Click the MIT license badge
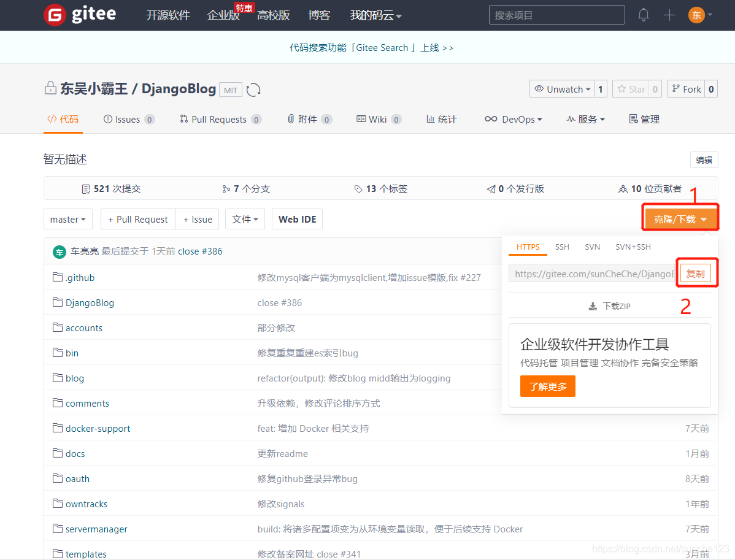The height and width of the screenshot is (560, 735). (x=230, y=90)
